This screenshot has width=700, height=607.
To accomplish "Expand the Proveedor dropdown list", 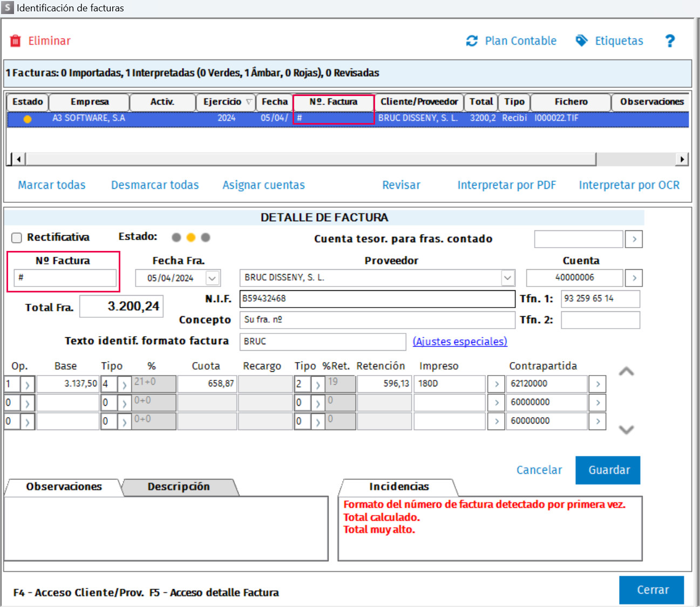I will [x=507, y=278].
